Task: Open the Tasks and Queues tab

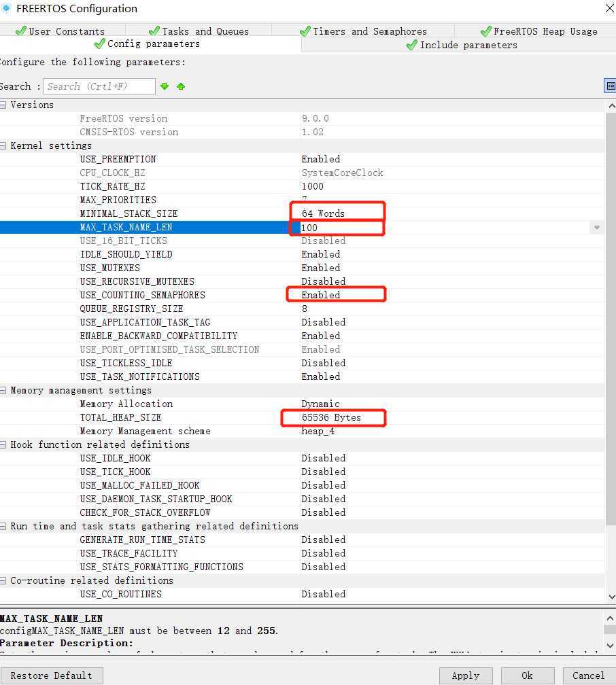Action: click(199, 31)
